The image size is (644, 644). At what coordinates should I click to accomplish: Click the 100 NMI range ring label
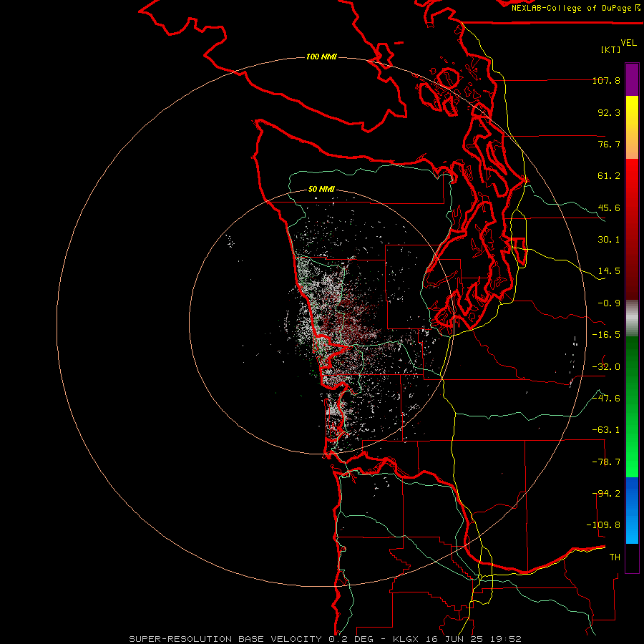point(321,57)
